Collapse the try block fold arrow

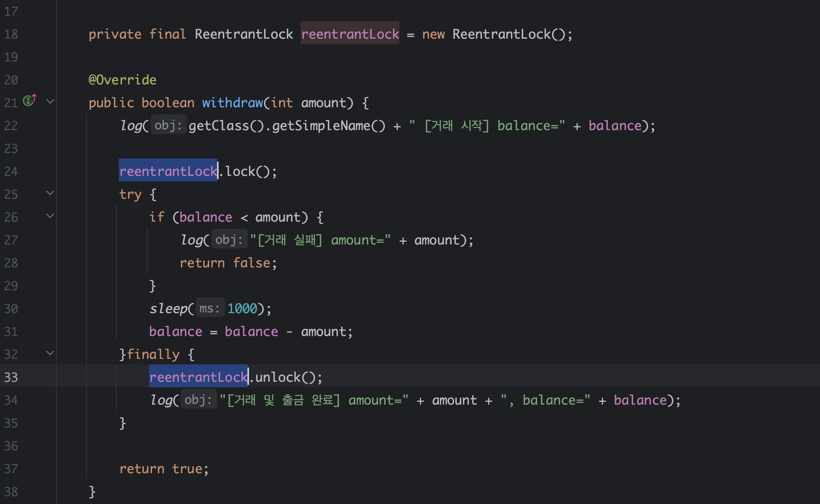50,193
